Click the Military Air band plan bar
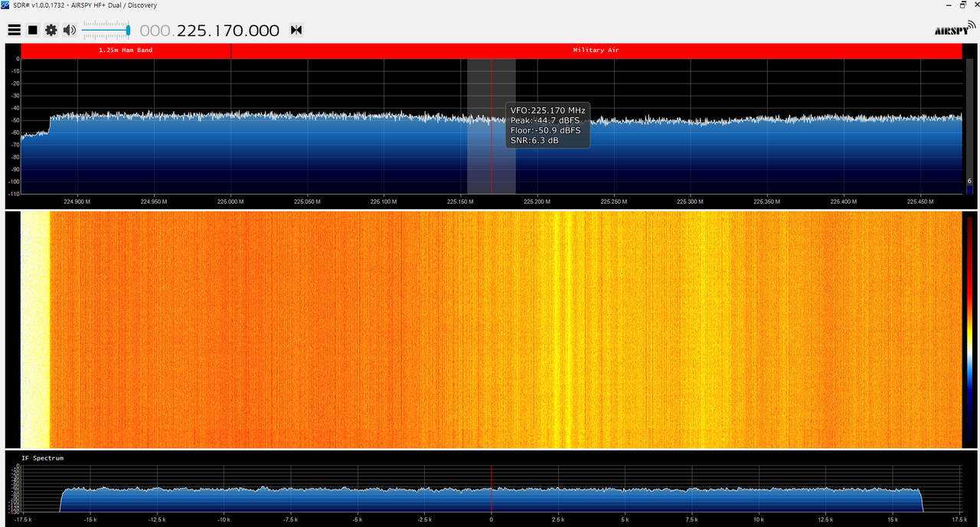This screenshot has width=980, height=527. (x=596, y=51)
